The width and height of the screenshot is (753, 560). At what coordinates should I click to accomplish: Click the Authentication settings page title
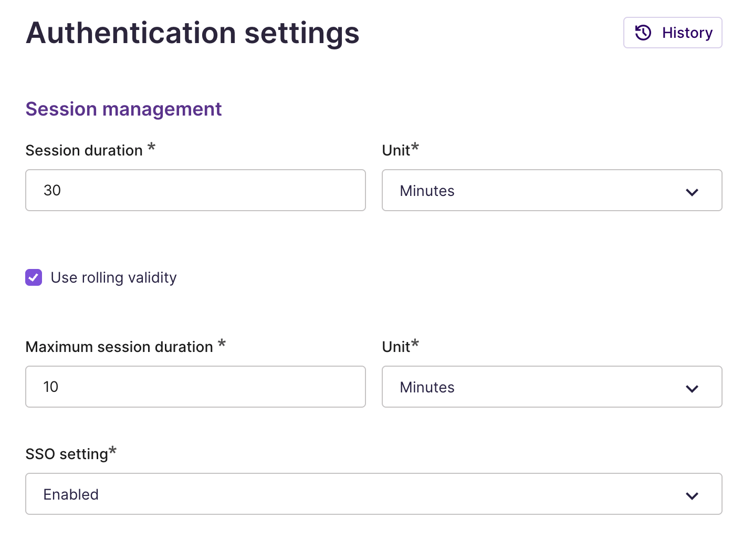[193, 33]
